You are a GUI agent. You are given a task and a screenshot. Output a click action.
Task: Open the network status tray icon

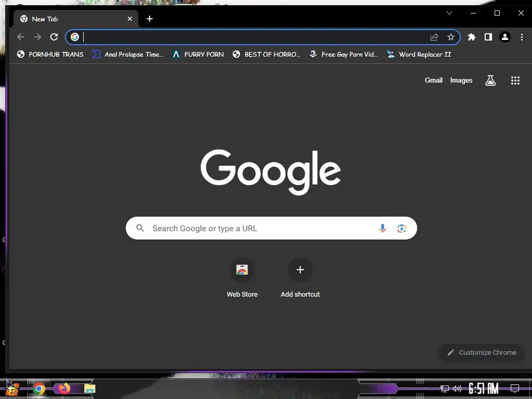tap(444, 389)
